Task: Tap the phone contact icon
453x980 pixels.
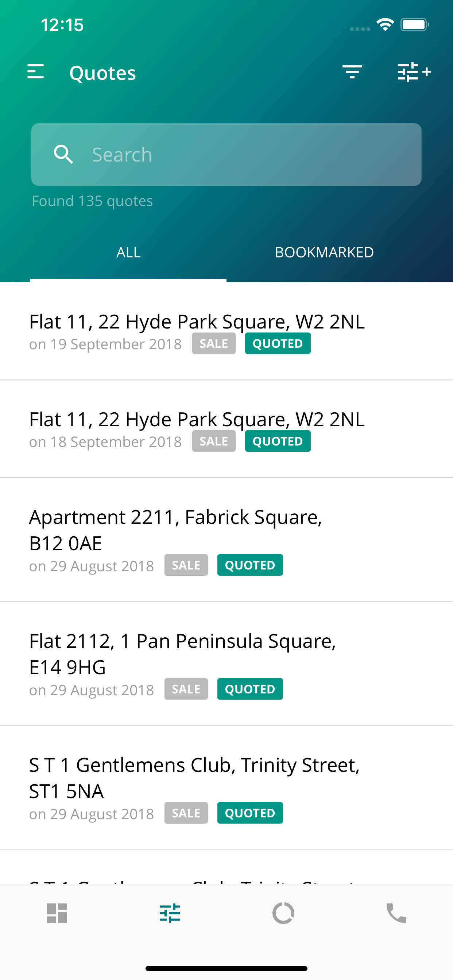Action: [396, 913]
